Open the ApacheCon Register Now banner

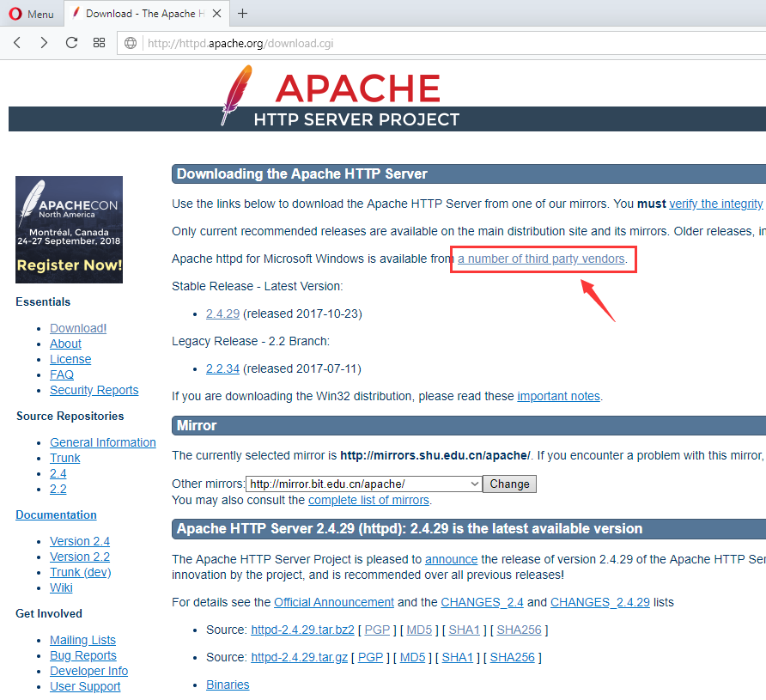pyautogui.click(x=69, y=229)
